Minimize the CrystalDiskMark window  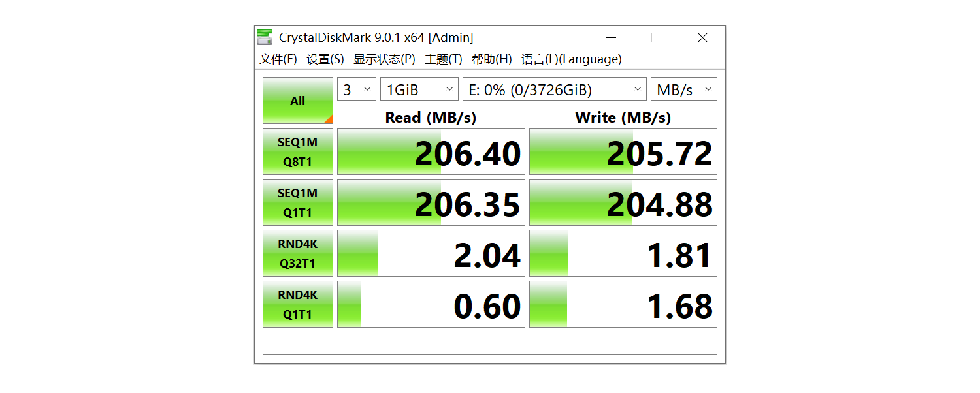[x=611, y=38]
